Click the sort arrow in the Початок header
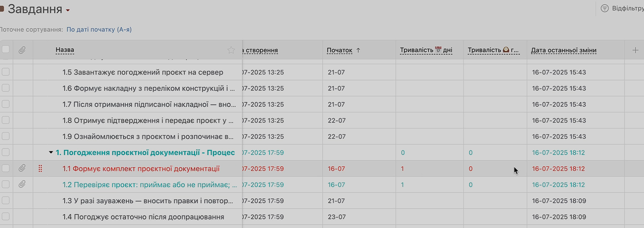 358,50
